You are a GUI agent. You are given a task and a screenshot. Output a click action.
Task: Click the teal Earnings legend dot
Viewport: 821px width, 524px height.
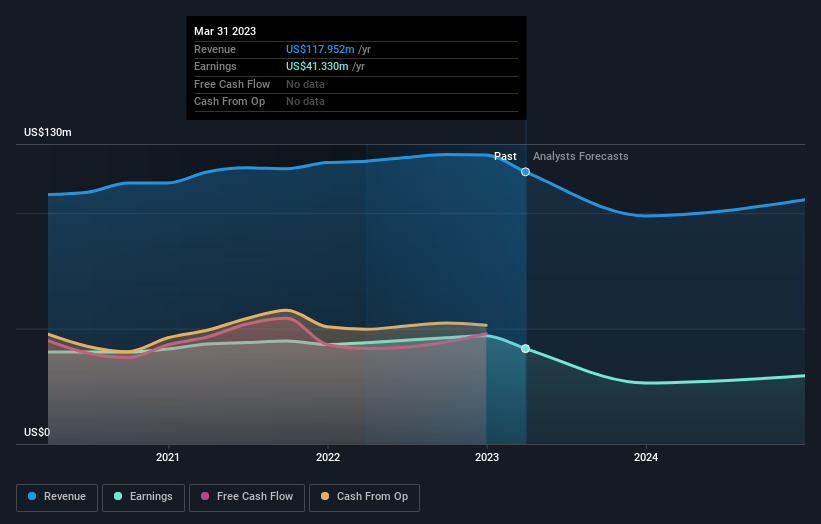point(118,496)
